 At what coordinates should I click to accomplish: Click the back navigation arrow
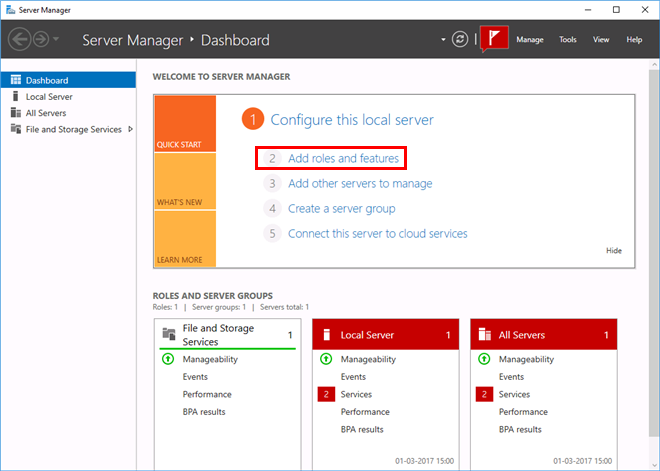tap(19, 40)
